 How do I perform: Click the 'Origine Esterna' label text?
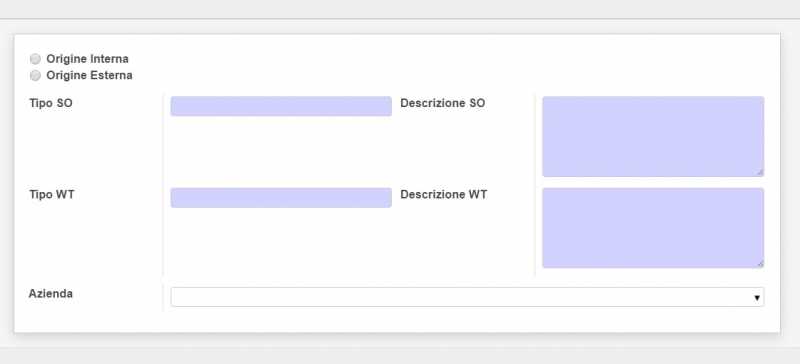pyautogui.click(x=89, y=75)
